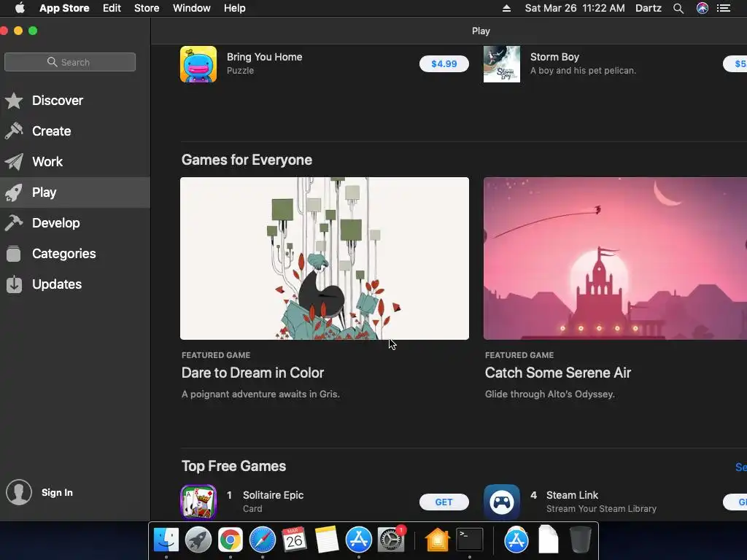Viewport: 747px width, 560px height.
Task: Click the App Store icon with running indicator
Action: click(x=358, y=540)
